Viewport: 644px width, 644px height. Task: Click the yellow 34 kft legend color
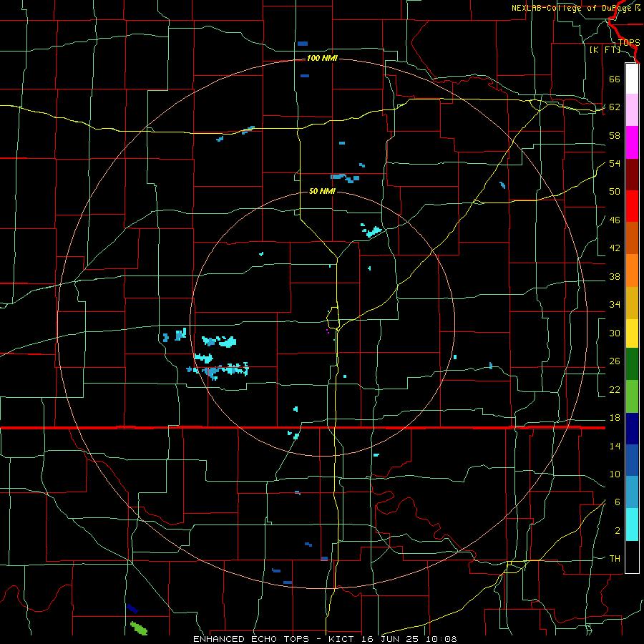[x=632, y=333]
